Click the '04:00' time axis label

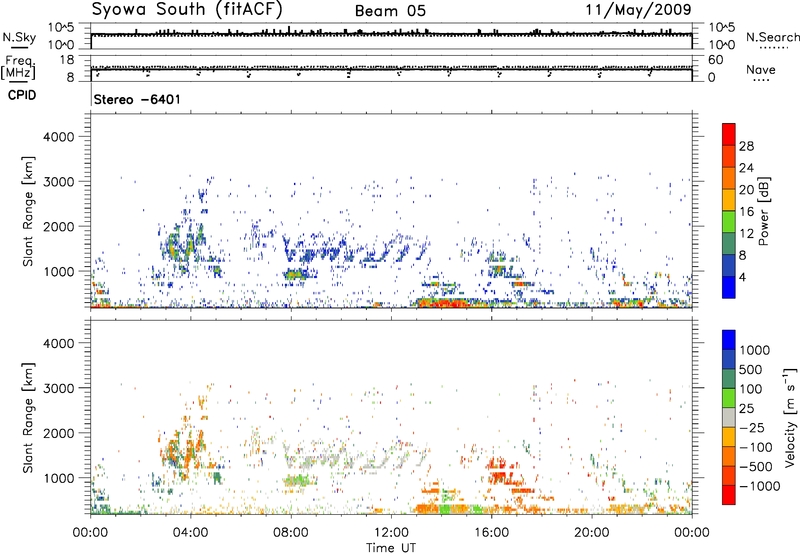coord(190,533)
